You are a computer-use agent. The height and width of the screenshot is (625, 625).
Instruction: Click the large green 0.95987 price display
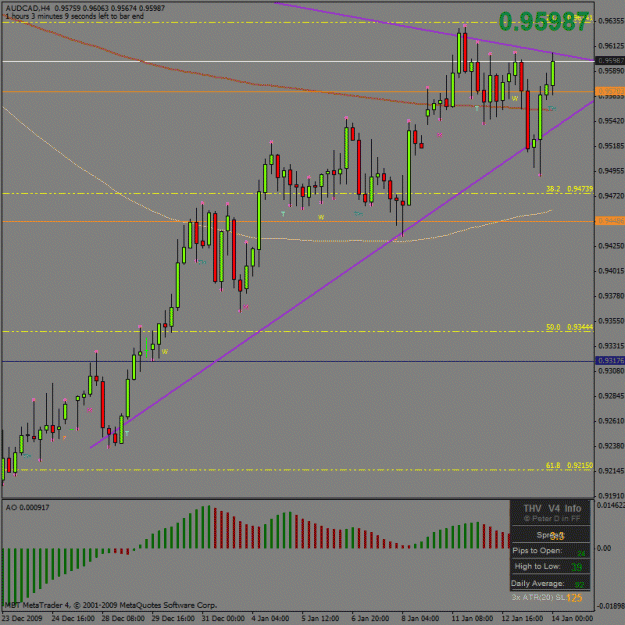tap(544, 22)
